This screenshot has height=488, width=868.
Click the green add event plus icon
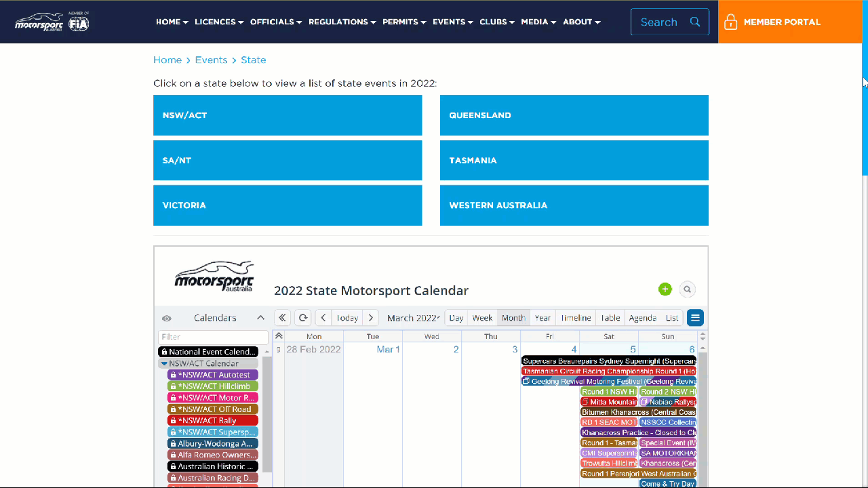coord(665,289)
